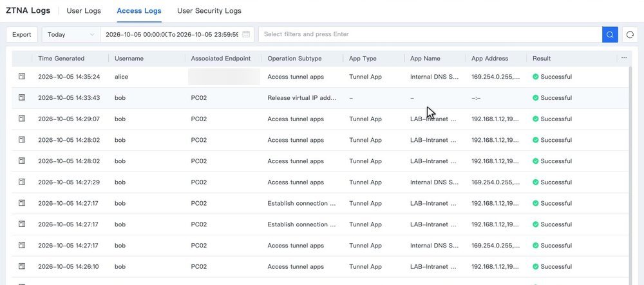Focus the Select filters input field

(430, 35)
